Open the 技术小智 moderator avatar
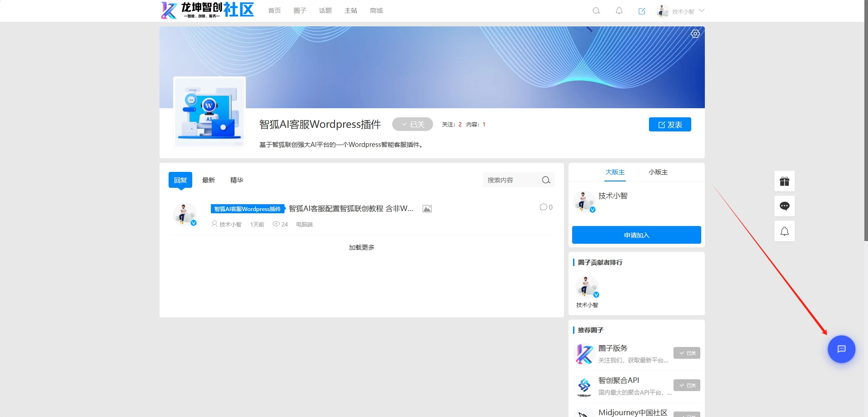Image resolution: width=868 pixels, height=417 pixels. [584, 202]
